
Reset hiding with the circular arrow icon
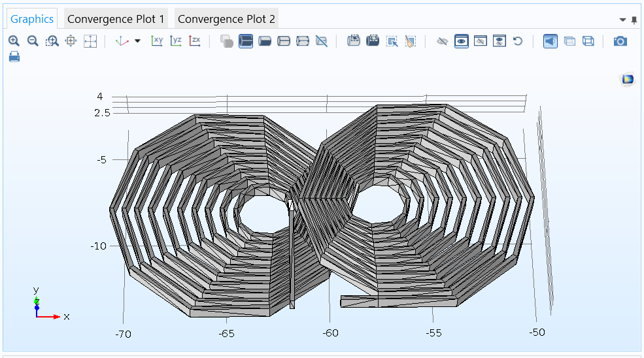(x=518, y=41)
